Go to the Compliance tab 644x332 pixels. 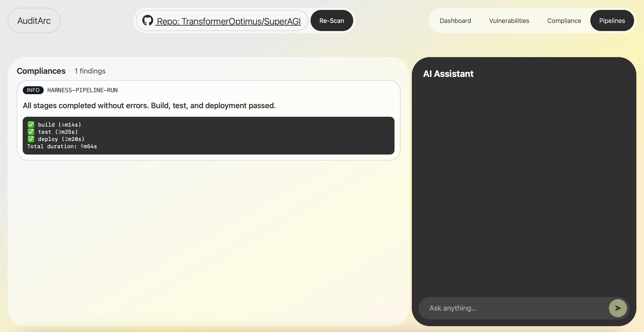click(564, 21)
